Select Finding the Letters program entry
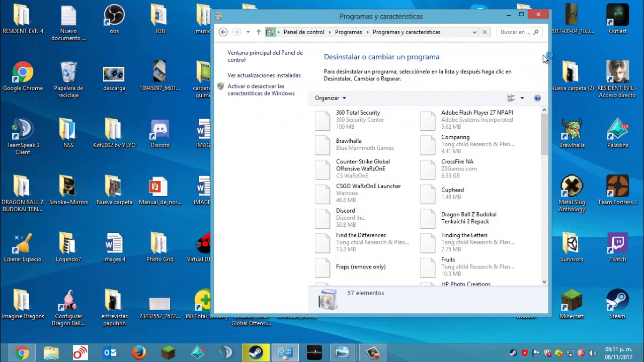 [x=470, y=242]
